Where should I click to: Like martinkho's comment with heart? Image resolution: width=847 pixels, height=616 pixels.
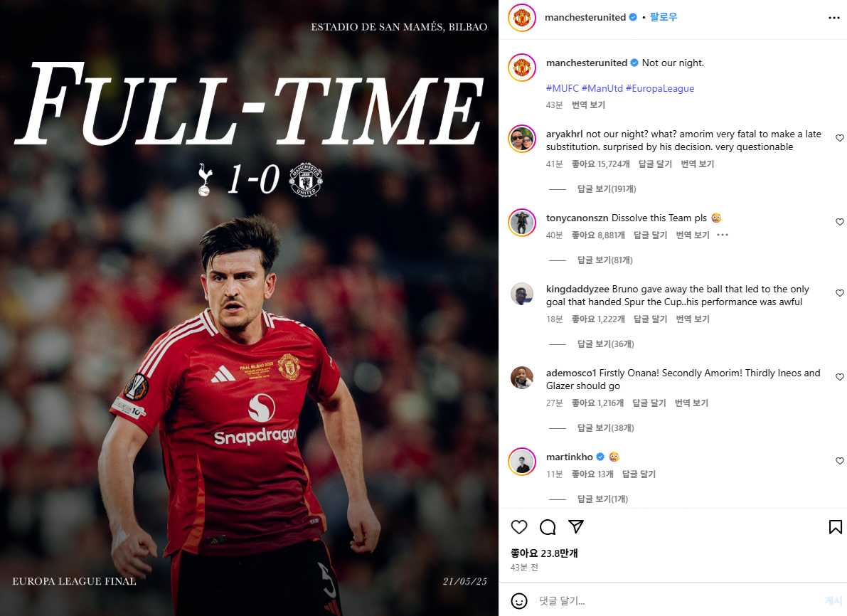839,461
